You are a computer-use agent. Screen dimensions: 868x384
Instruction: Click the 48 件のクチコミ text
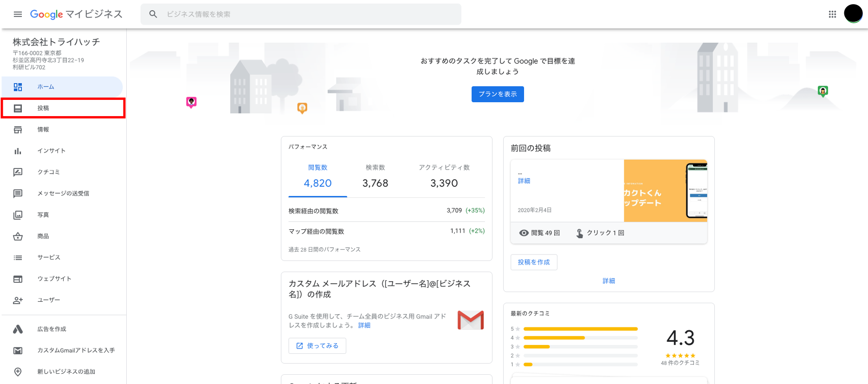click(680, 363)
